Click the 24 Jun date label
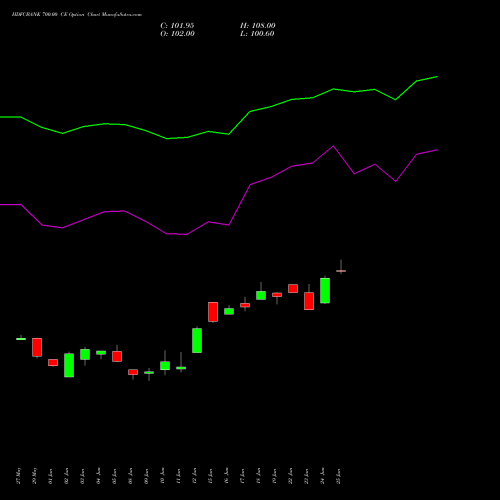Viewport: 500px width, 500px height. point(323,476)
